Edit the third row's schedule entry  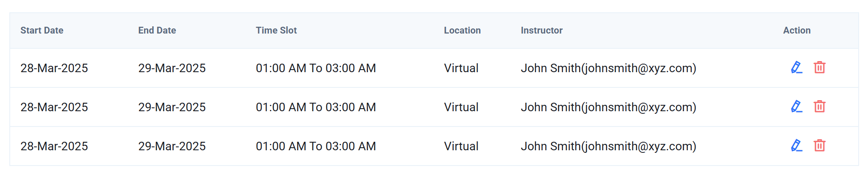coord(797,146)
